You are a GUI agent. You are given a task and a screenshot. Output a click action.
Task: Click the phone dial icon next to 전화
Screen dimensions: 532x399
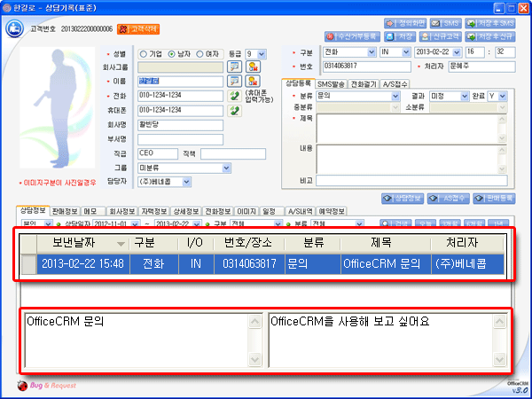(x=234, y=95)
